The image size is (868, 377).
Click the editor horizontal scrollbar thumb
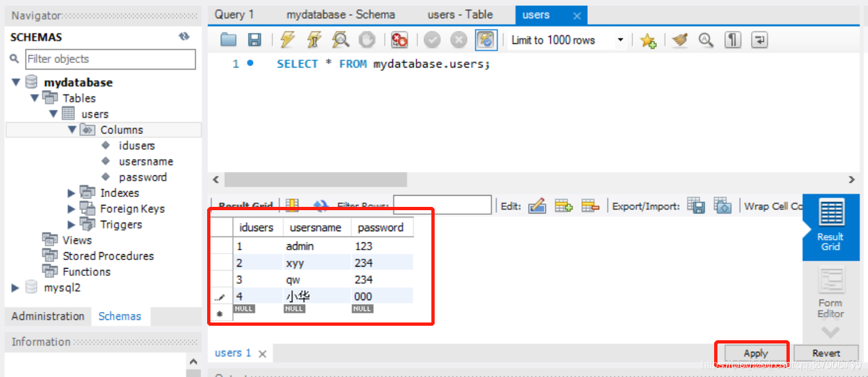click(316, 179)
